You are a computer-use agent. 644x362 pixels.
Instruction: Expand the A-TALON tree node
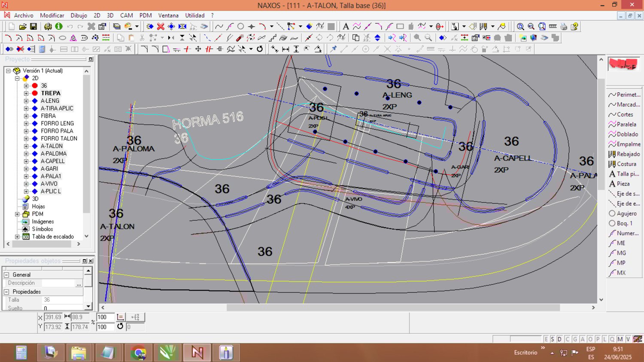pos(26,146)
